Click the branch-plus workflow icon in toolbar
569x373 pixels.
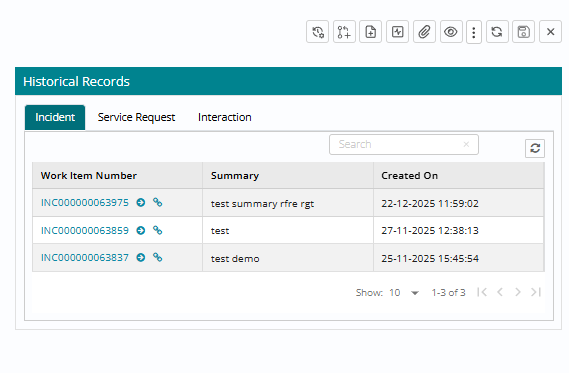tap(344, 32)
